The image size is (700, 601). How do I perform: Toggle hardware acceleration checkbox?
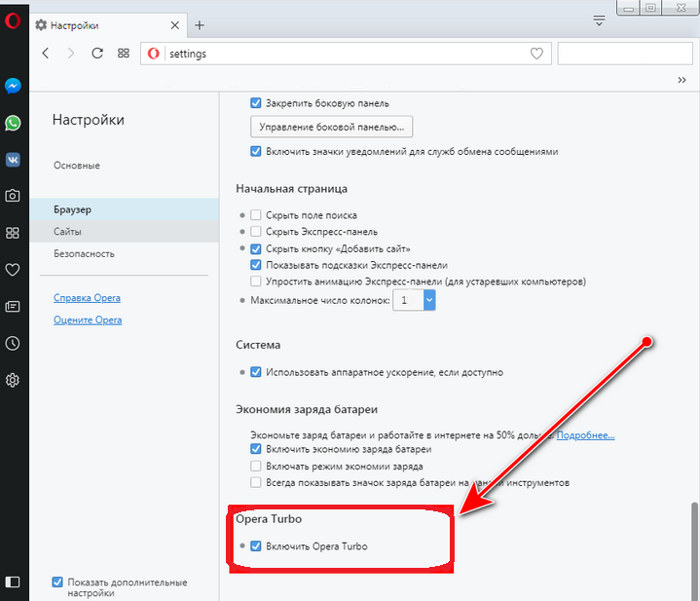(x=256, y=372)
